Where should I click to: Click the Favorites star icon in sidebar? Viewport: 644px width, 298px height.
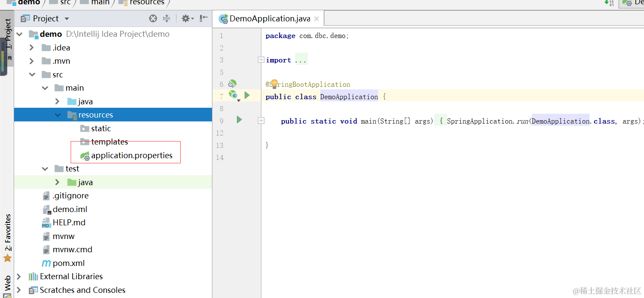click(x=7, y=258)
